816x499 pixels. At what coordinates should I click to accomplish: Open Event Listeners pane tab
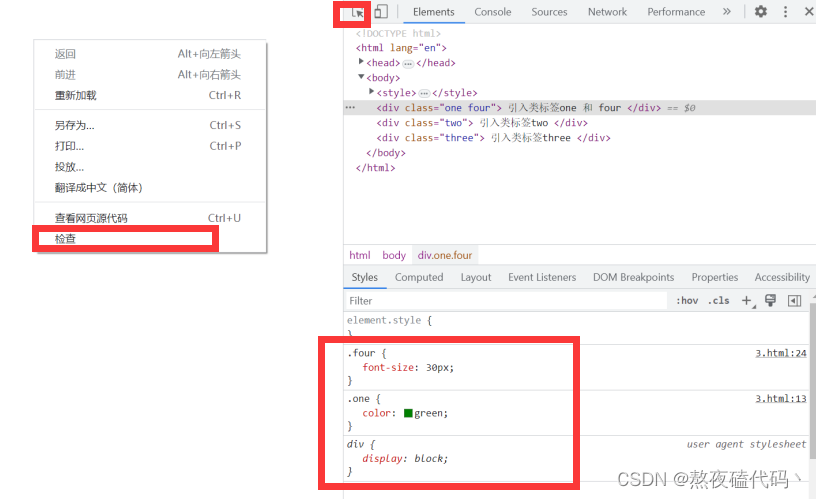[542, 277]
